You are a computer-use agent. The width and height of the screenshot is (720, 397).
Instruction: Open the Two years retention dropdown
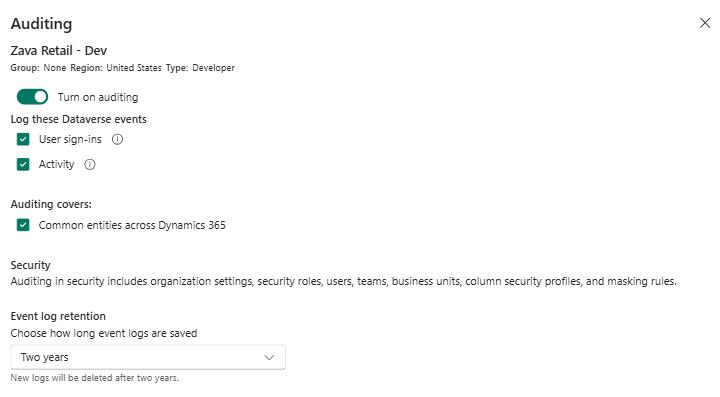coord(148,357)
